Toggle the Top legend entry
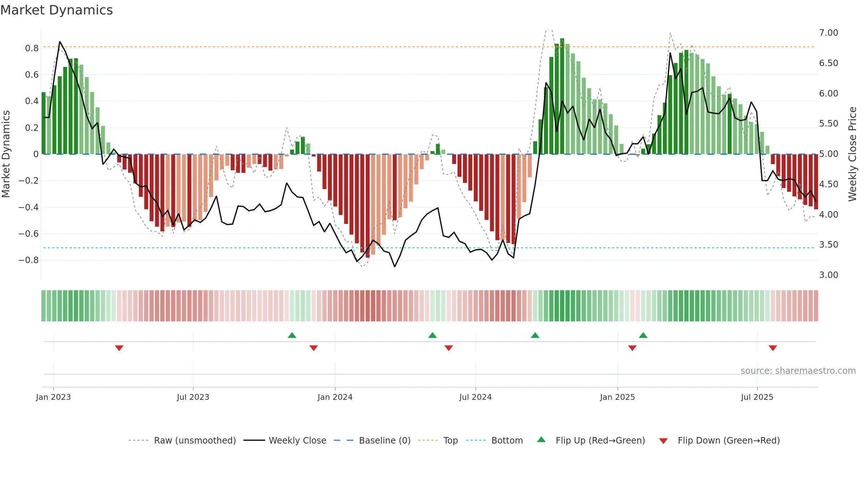868x488 pixels. coord(438,440)
